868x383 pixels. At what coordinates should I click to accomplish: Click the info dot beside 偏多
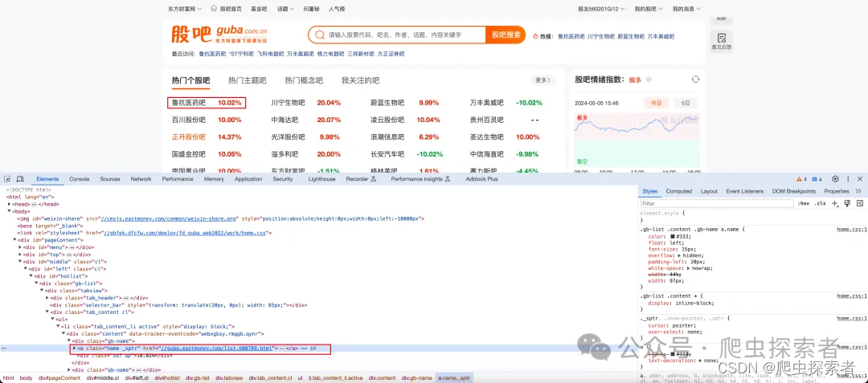pyautogui.click(x=649, y=79)
